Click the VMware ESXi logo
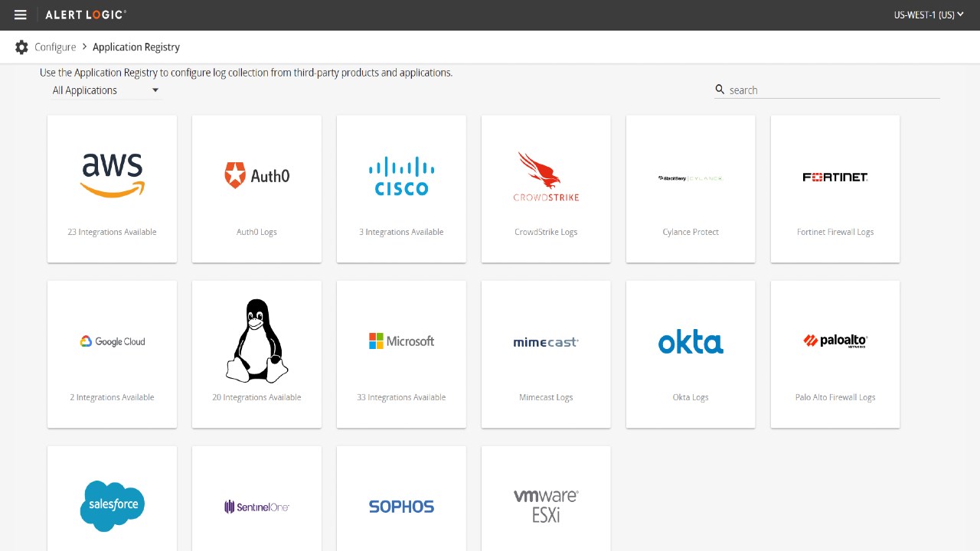Screen dimensions: 980x551 546,506
